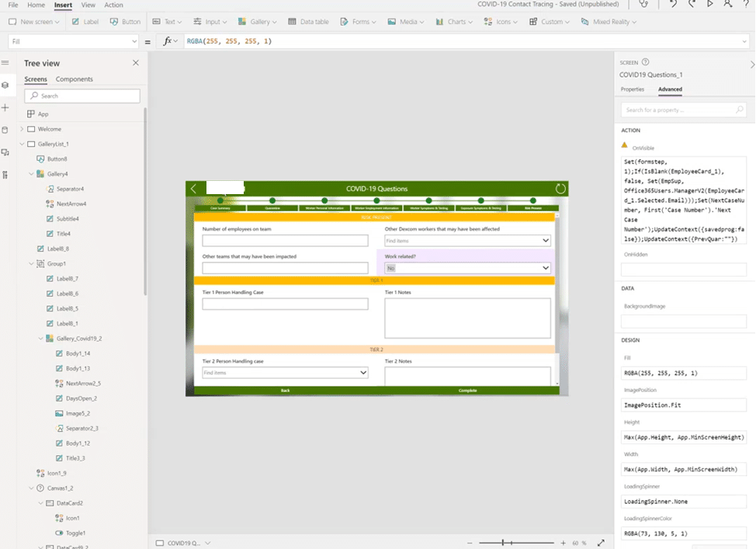Screen dimensions: 756x549
Task: Expand the left navigation hamburger menu
Action: [5, 63]
